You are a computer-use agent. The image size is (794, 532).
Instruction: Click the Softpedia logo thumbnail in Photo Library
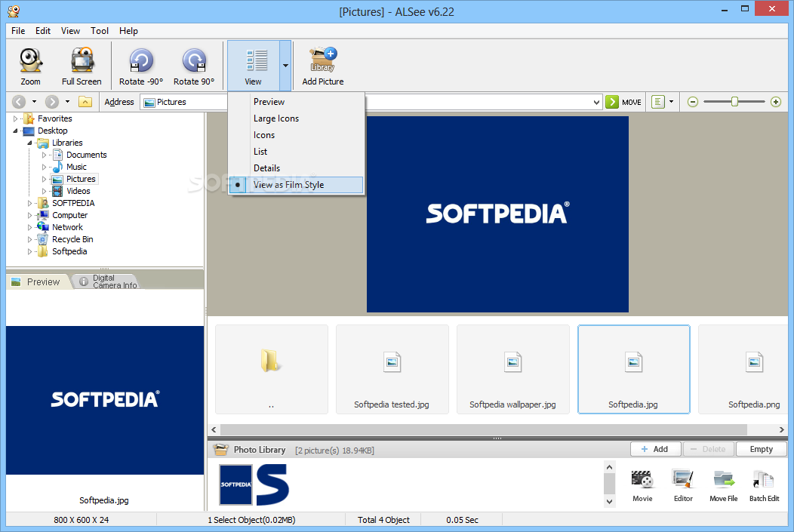pyautogui.click(x=235, y=484)
